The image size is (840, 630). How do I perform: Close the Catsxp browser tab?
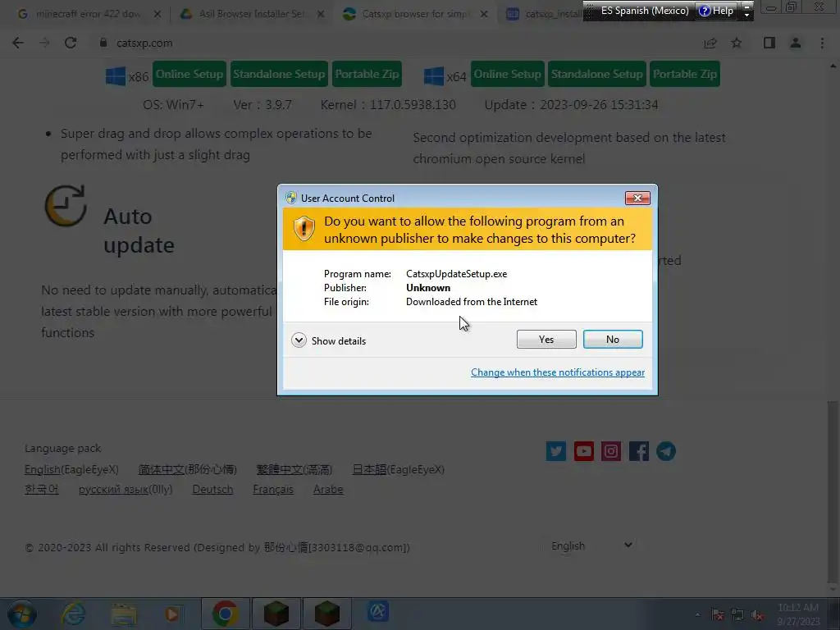pos(484,15)
